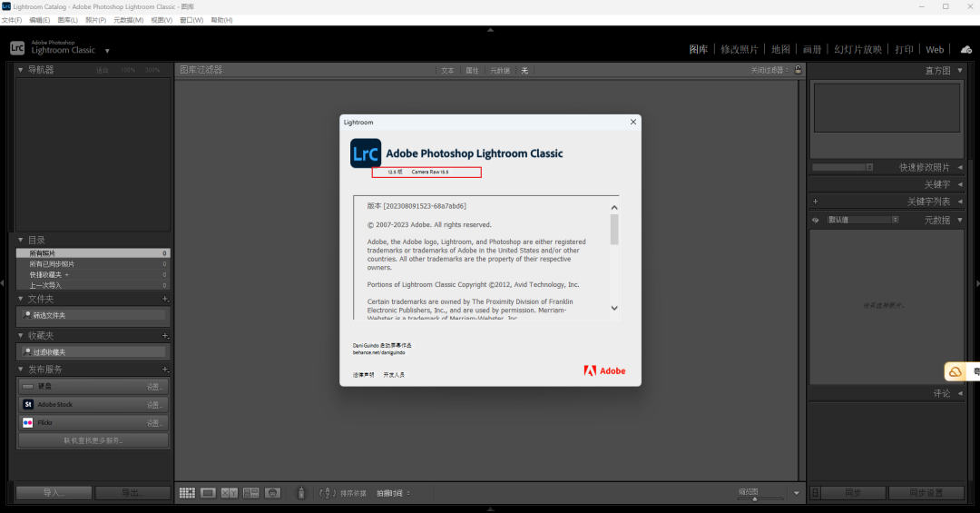Screen dimensions: 980x513
Task: Open 开发人员 link in dialog
Action: (x=394, y=375)
